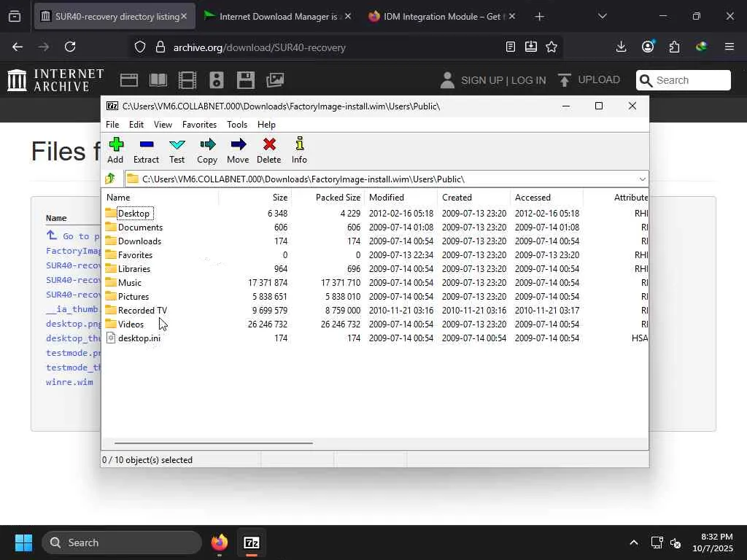Click the Go to parent directory link

point(74,236)
